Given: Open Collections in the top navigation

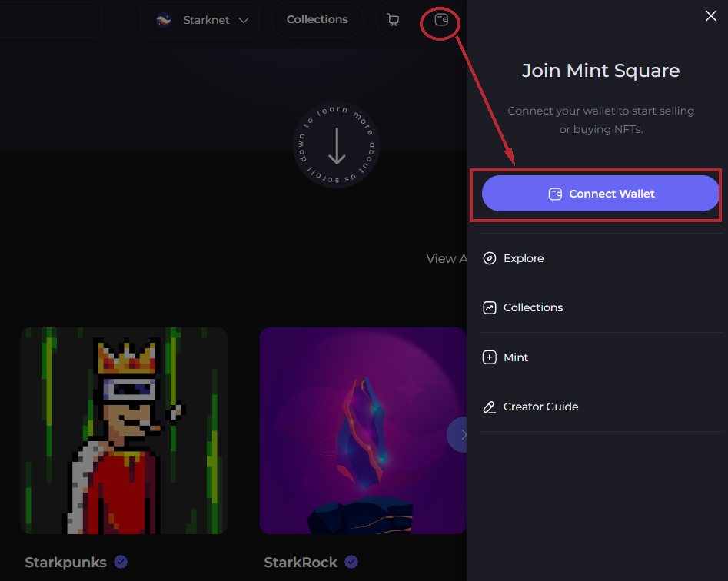Looking at the screenshot, I should point(317,19).
